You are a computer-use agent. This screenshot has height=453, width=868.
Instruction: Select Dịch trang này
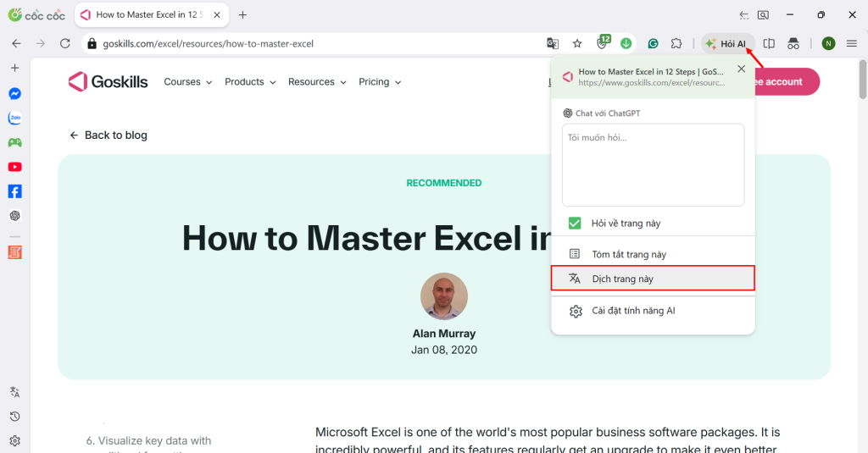click(x=654, y=279)
